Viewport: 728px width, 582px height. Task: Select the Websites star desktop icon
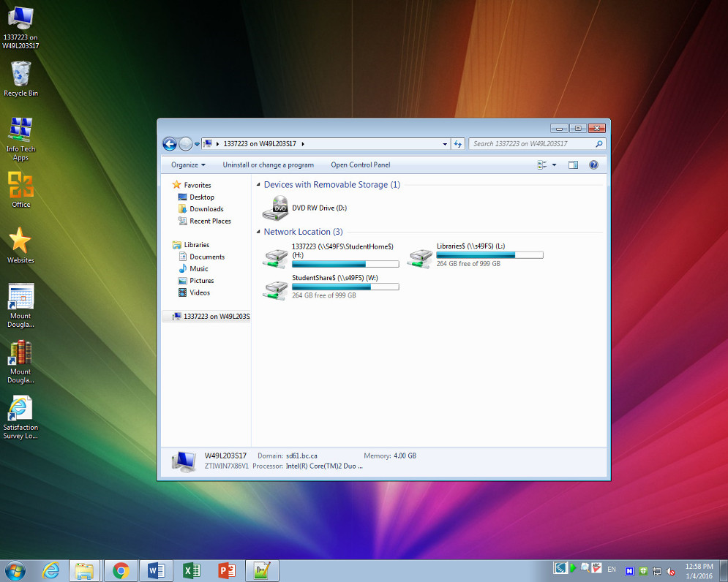[x=20, y=246]
